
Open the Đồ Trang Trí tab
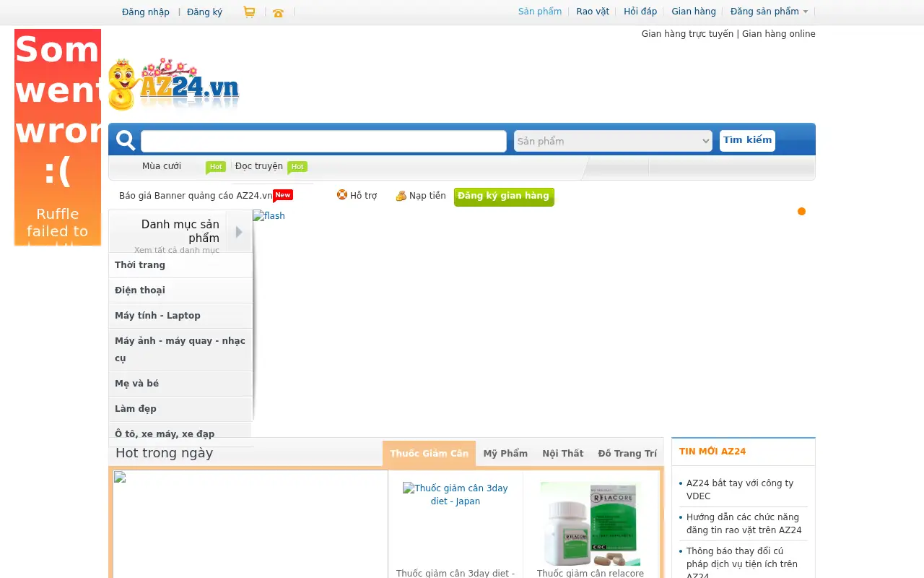pyautogui.click(x=627, y=454)
